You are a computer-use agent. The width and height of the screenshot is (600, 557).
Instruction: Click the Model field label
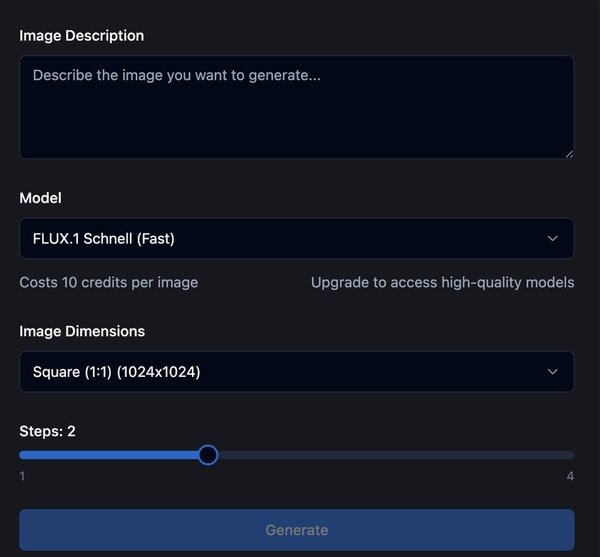(x=41, y=198)
